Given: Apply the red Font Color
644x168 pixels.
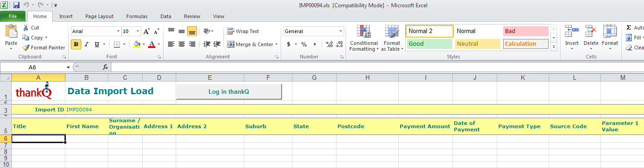Looking at the screenshot, I should [152, 44].
